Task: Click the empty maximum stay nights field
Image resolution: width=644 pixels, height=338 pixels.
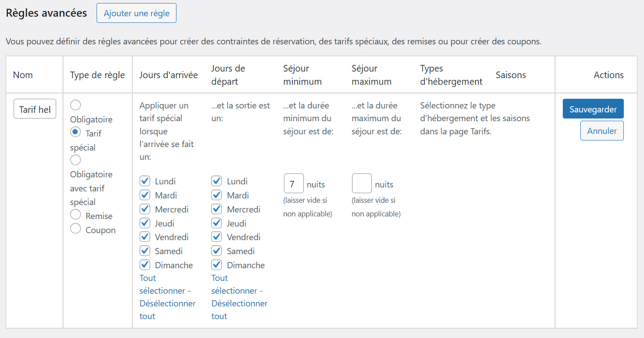Action: click(x=362, y=183)
